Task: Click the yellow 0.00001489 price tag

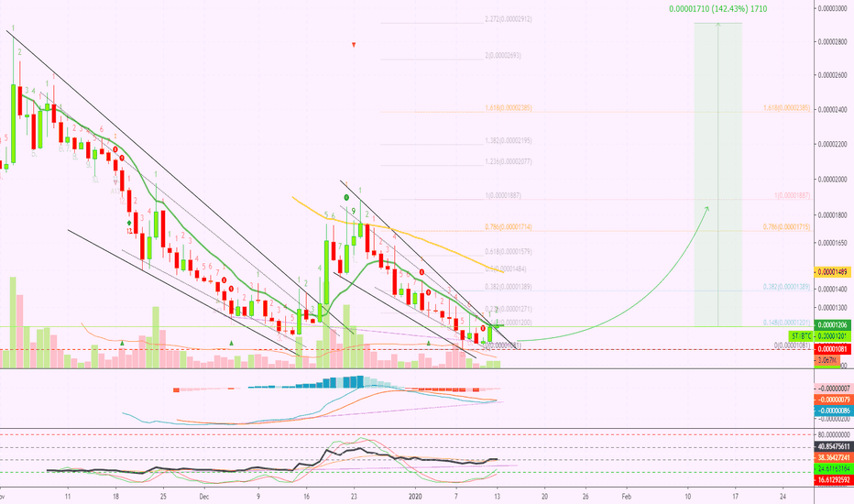Action: [832, 272]
